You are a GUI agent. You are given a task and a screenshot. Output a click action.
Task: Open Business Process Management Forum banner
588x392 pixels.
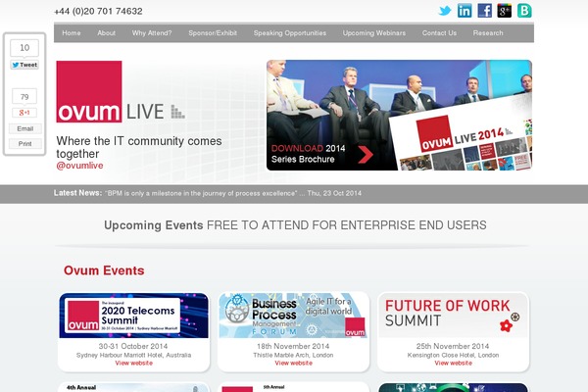pyautogui.click(x=293, y=316)
